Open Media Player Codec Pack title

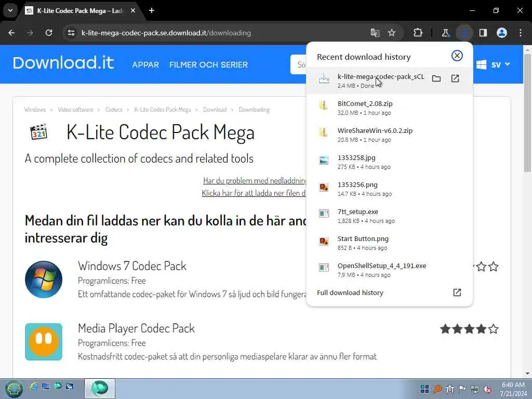pos(136,328)
